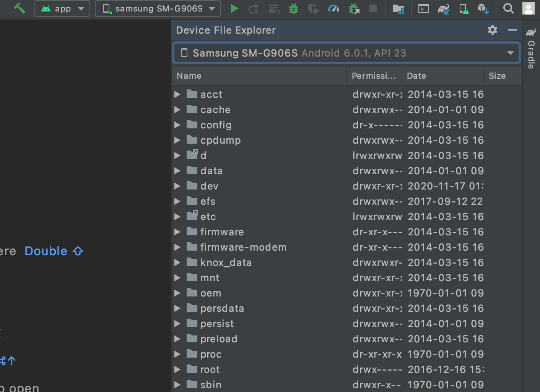
Task: Sync project with Gradle files icon
Action: [444, 8]
